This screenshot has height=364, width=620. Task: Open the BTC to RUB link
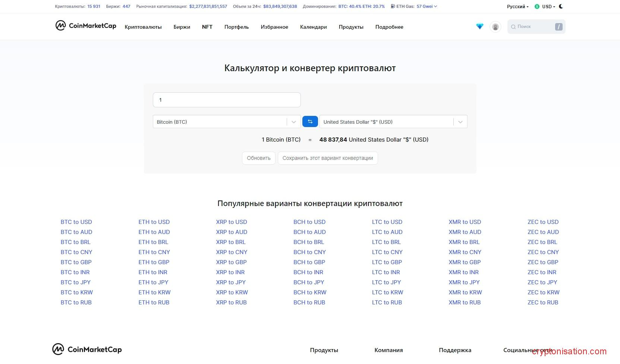(x=76, y=303)
